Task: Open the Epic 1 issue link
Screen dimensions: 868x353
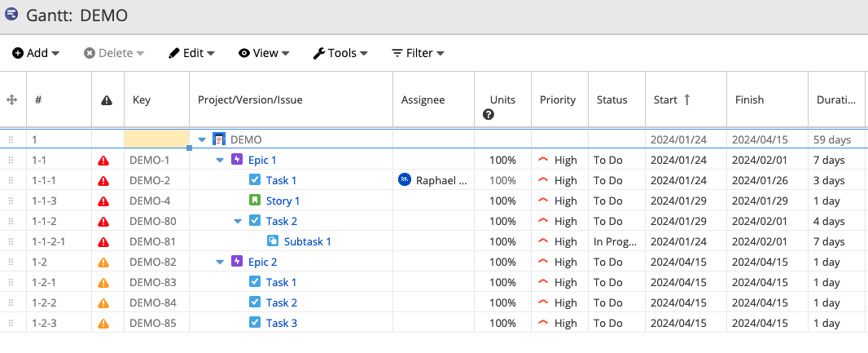Action: tap(262, 161)
